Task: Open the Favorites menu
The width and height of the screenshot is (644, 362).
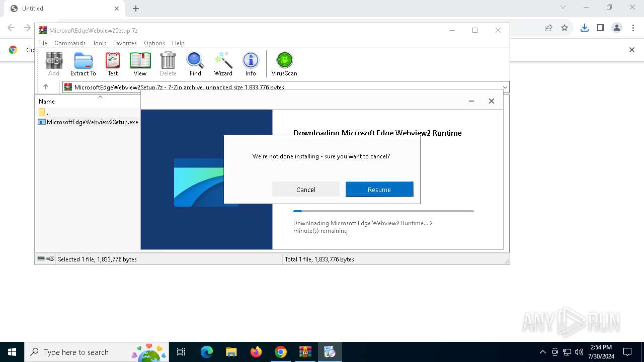Action: 125,43
